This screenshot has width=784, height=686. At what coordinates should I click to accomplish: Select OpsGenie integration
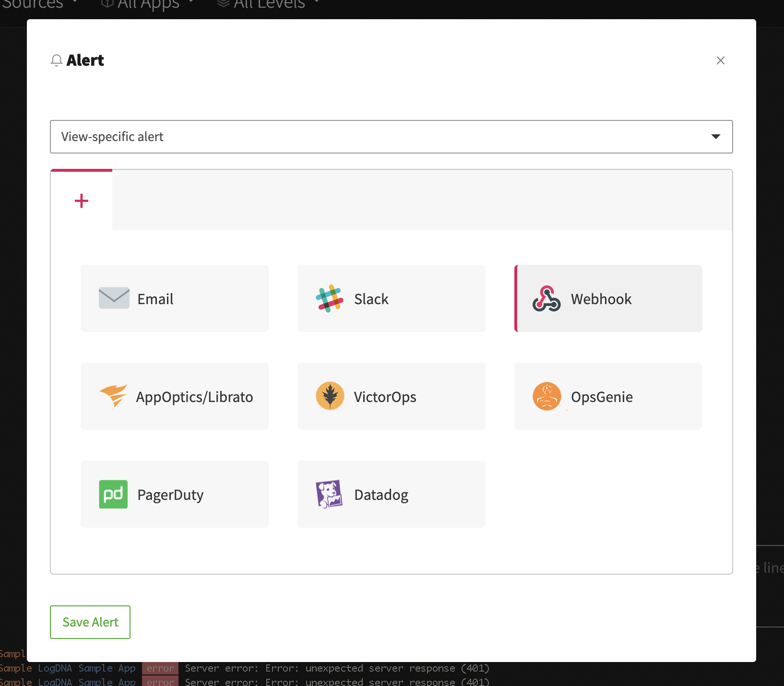pyautogui.click(x=608, y=396)
